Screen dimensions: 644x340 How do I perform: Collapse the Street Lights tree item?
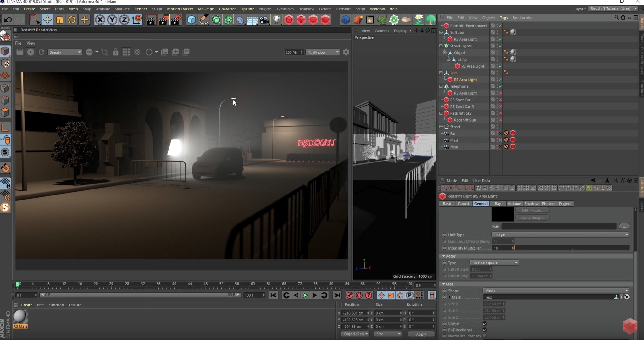pos(441,46)
